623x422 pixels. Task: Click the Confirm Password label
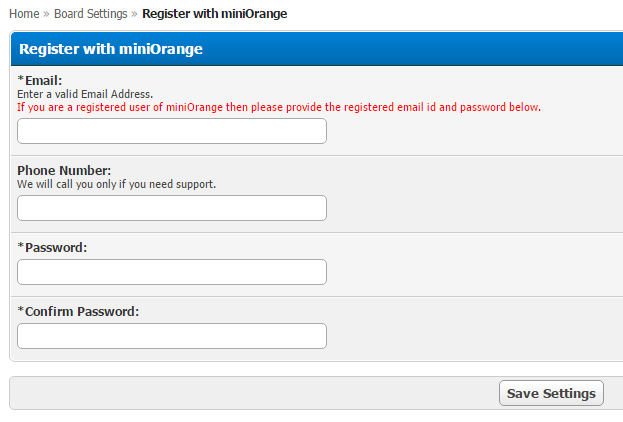[x=82, y=311]
